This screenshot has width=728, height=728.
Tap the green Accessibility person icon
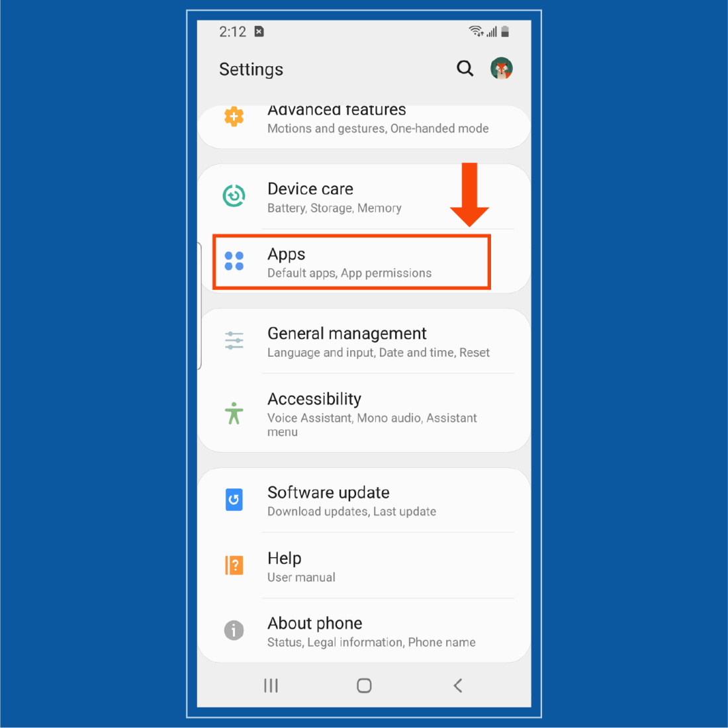[x=234, y=412]
